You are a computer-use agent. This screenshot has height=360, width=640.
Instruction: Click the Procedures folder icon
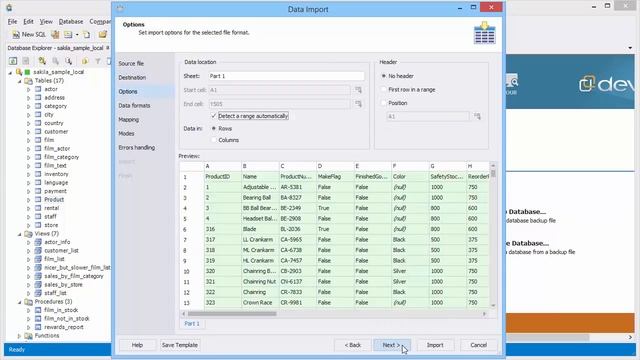pyautogui.click(x=29, y=302)
